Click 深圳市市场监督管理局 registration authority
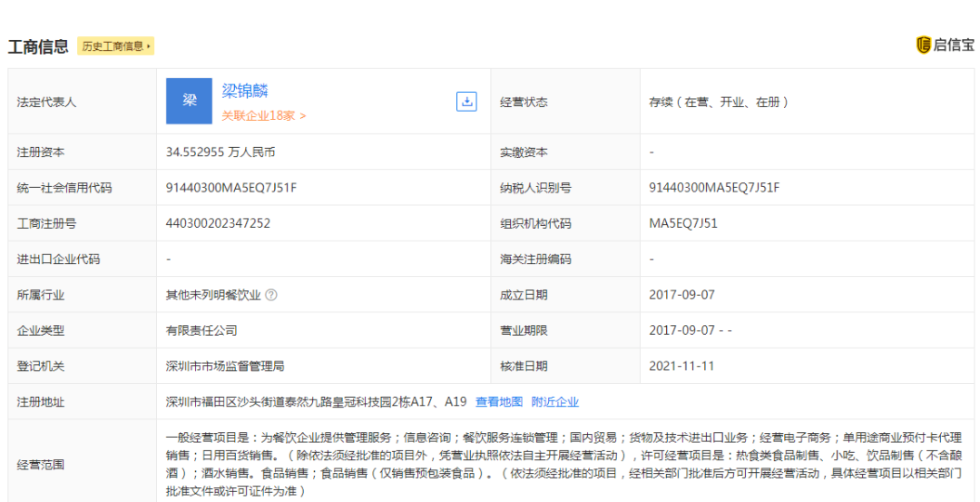Screen dimensions: 980x502 (x=225, y=366)
